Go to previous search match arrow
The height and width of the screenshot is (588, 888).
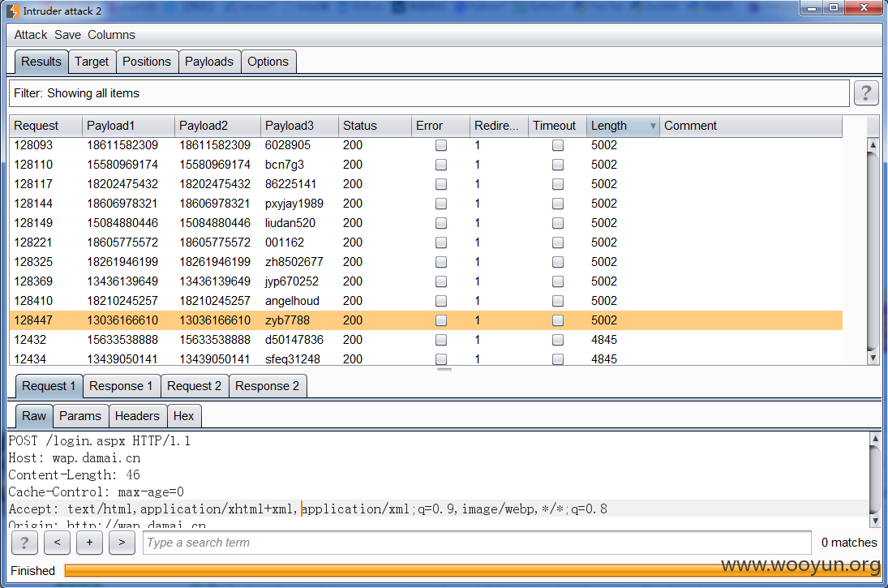[x=58, y=543]
